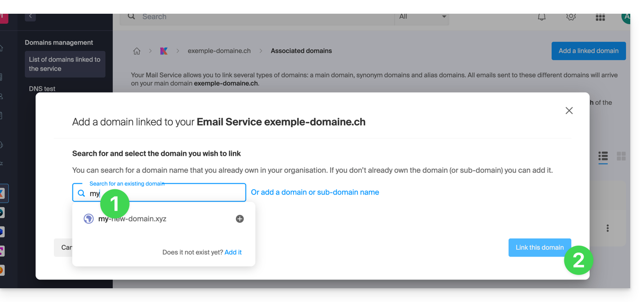Click Link this domain button

click(539, 247)
